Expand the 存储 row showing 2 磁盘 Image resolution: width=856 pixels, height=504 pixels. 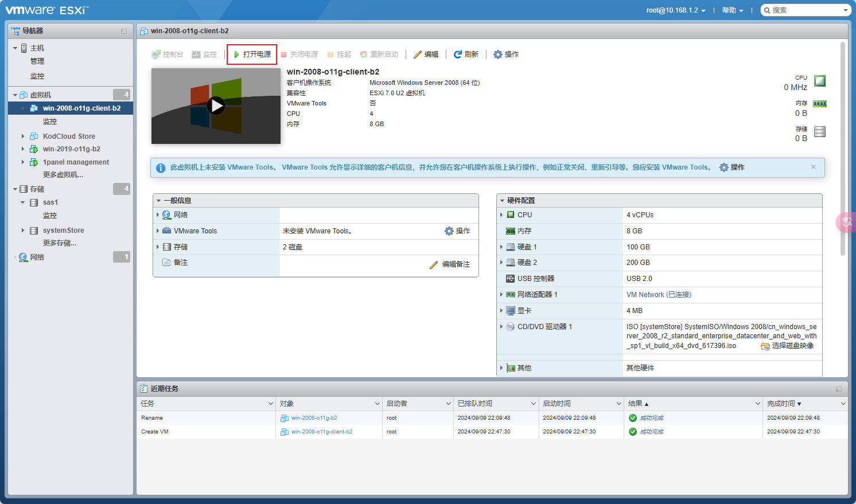157,247
